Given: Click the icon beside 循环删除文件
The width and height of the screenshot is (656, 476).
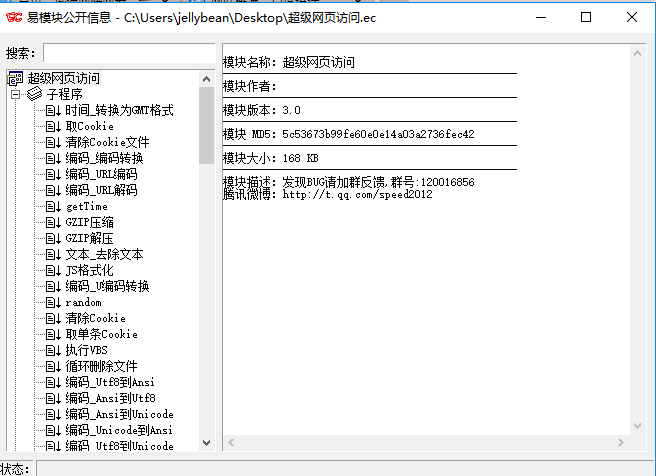Looking at the screenshot, I should [x=53, y=366].
